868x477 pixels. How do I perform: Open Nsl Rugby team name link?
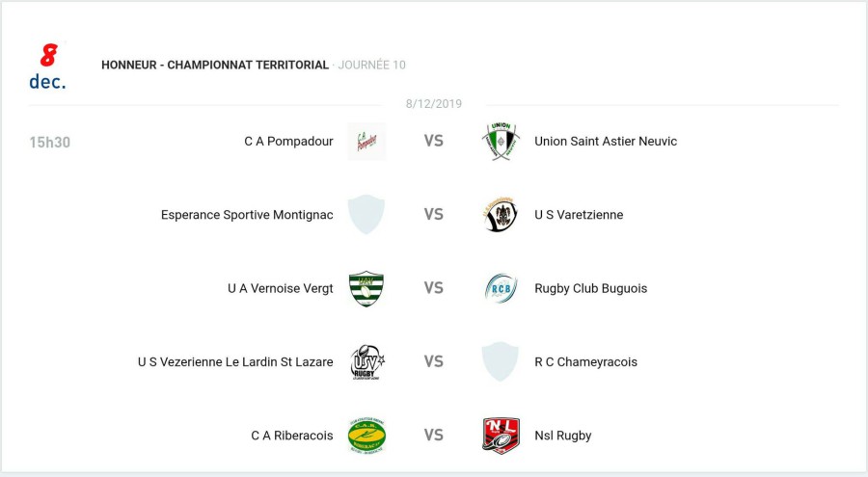[562, 436]
